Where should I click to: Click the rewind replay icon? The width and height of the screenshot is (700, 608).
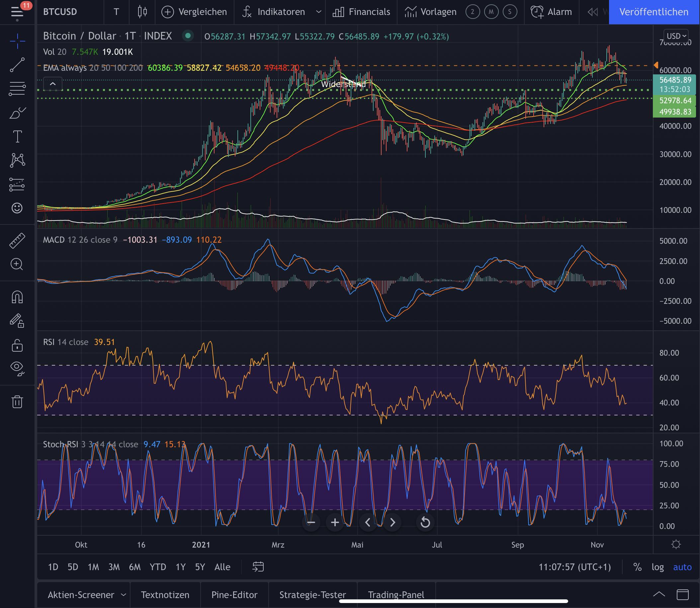pyautogui.click(x=592, y=12)
